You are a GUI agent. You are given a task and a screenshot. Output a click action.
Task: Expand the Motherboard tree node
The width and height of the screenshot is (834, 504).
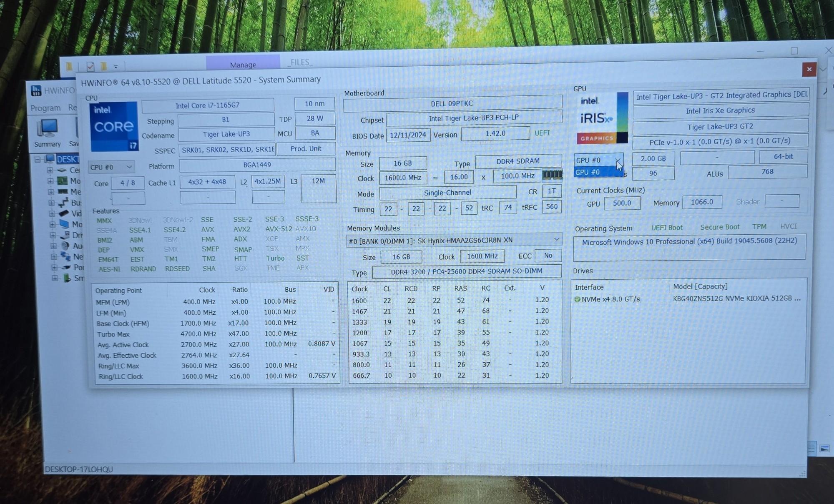(50, 181)
